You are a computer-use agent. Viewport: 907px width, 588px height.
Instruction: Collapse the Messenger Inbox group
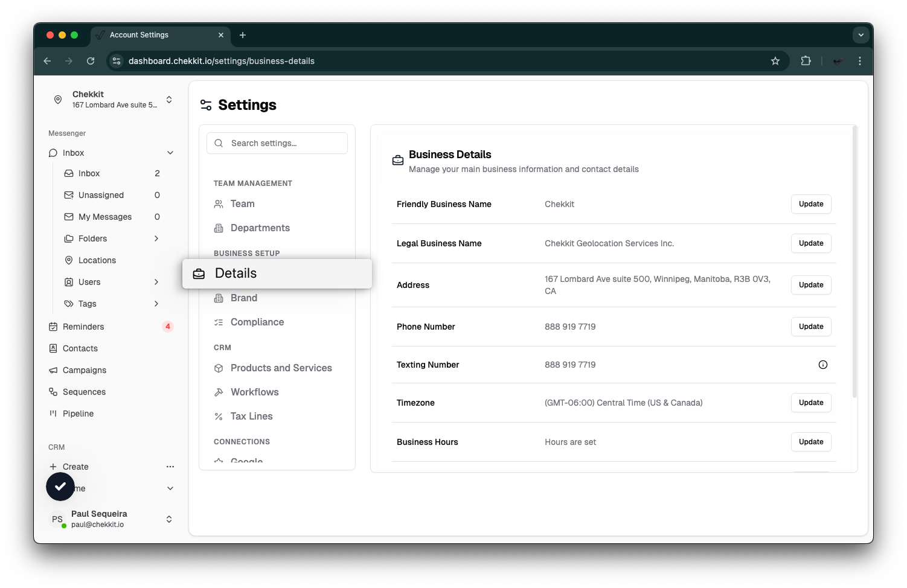170,153
